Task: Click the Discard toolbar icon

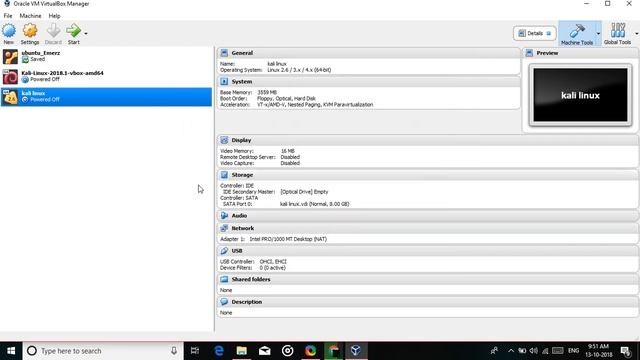Action: point(53,33)
